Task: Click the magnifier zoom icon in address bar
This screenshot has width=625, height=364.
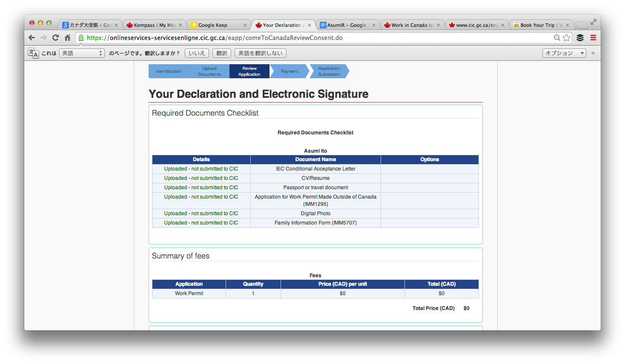Action: [x=556, y=38]
